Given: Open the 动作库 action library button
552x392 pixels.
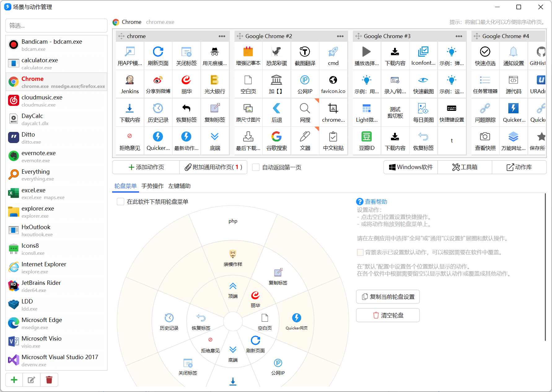Looking at the screenshot, I should 519,167.
